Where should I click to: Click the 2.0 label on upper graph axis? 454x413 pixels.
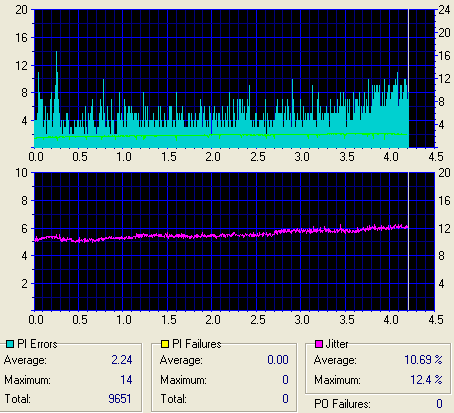pos(213,157)
